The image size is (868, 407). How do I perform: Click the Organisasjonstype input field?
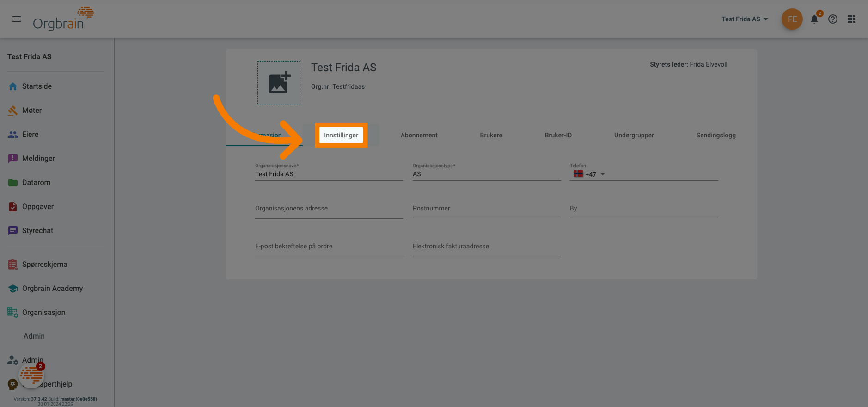point(487,174)
